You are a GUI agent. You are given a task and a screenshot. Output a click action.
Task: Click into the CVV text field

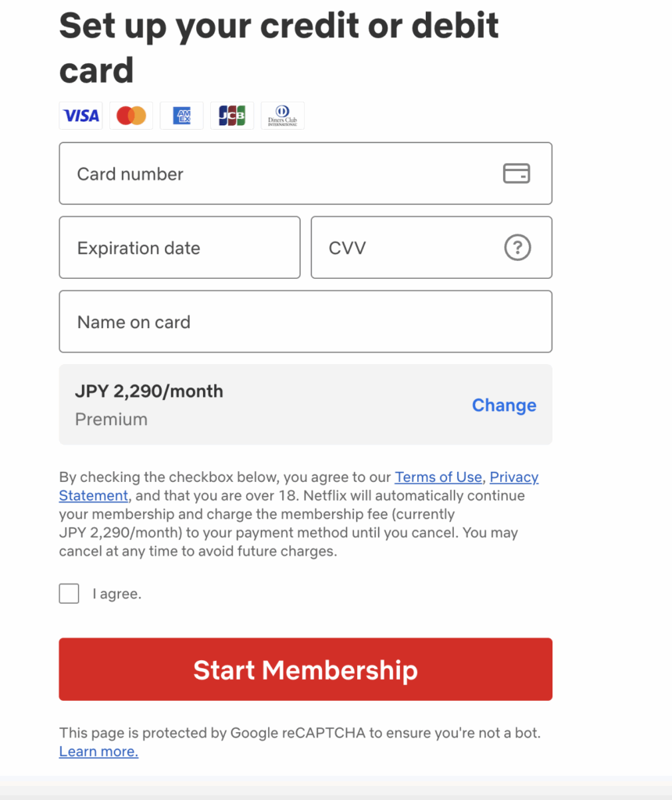coord(406,248)
